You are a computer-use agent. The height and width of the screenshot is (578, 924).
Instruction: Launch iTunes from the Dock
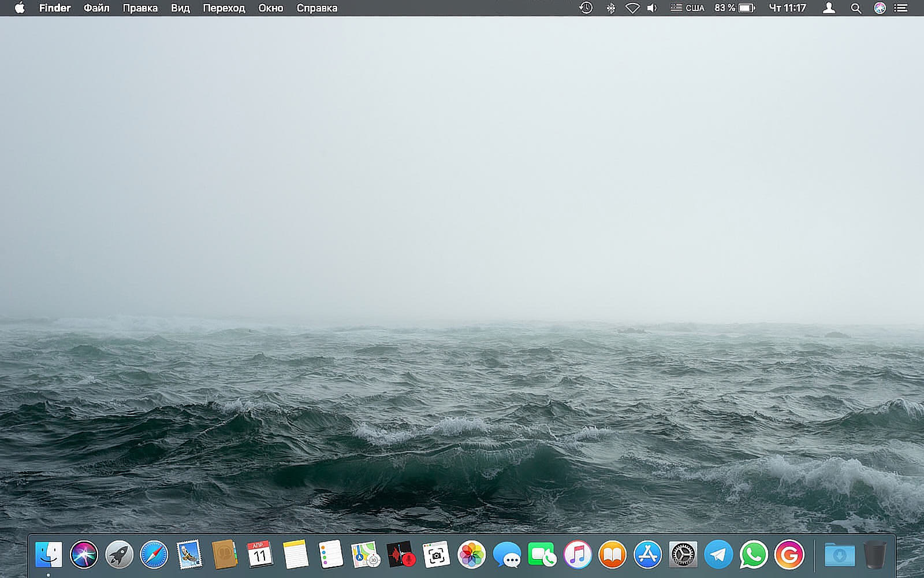(577, 555)
